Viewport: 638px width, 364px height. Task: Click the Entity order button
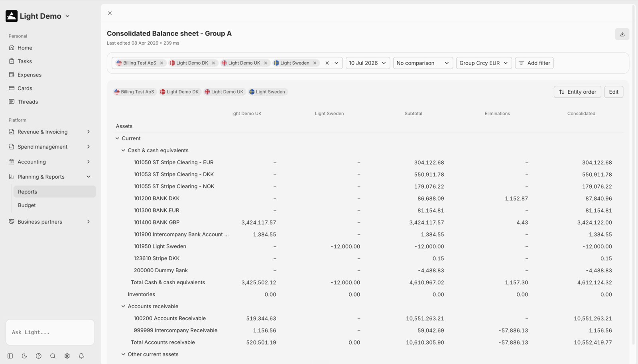coord(577,92)
